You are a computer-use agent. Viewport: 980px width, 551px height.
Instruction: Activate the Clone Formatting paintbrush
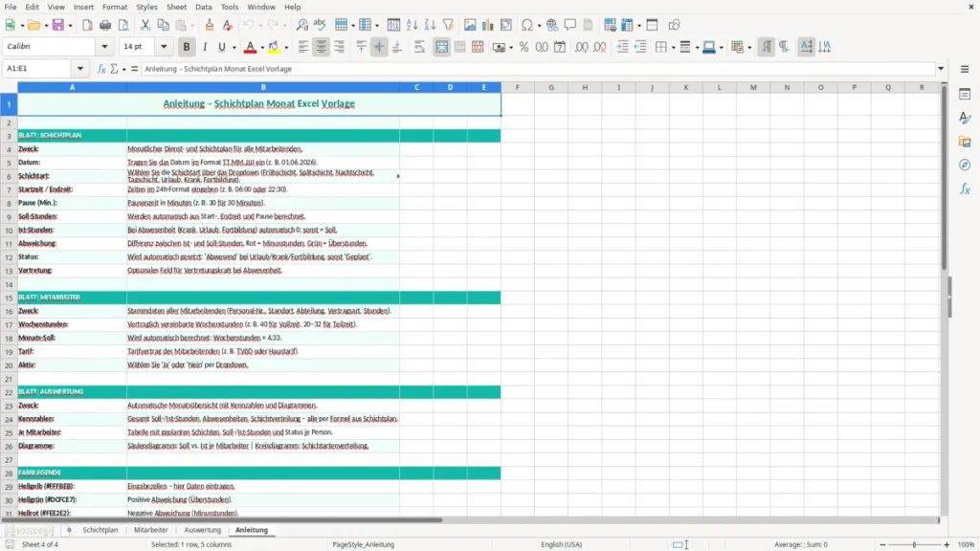(209, 25)
